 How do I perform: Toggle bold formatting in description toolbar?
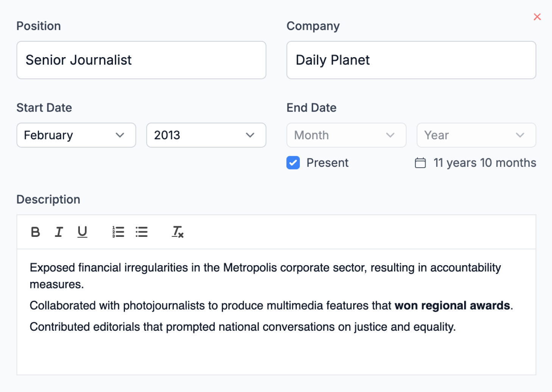tap(35, 232)
